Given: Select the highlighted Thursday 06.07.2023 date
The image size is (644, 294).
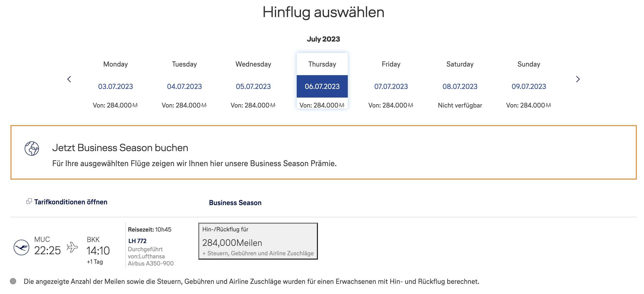Looking at the screenshot, I should point(322,86).
